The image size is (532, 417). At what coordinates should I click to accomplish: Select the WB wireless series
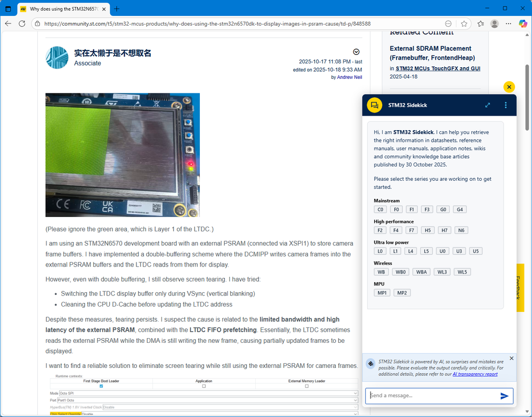(381, 272)
